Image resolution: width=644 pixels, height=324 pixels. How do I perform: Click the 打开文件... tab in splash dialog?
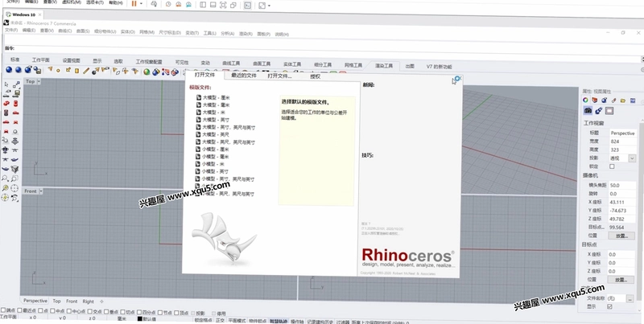pyautogui.click(x=279, y=76)
